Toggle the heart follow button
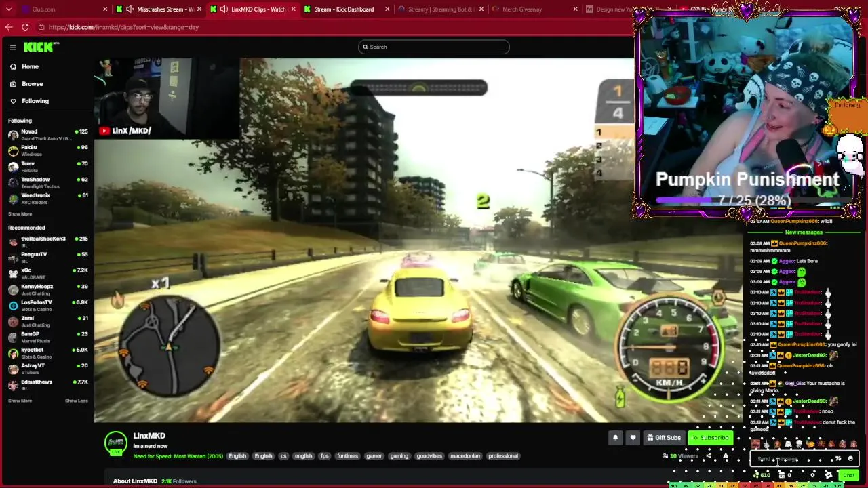Screen dimensions: 868x488 (633, 438)
